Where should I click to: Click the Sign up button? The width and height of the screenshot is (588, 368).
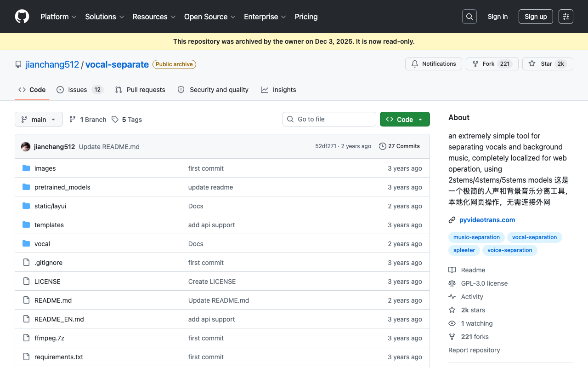tap(536, 17)
